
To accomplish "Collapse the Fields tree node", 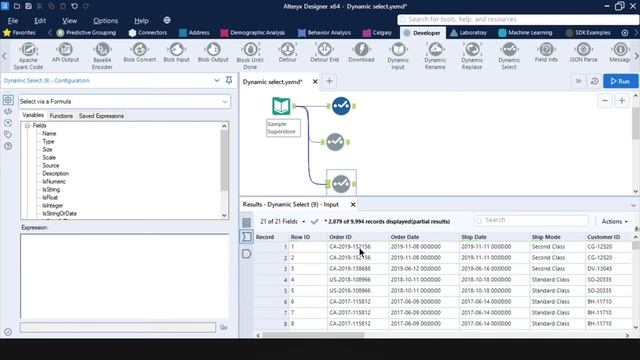I will pos(27,126).
